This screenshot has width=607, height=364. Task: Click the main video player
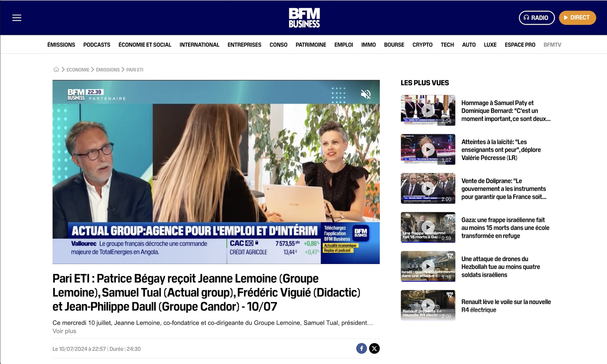click(x=216, y=172)
